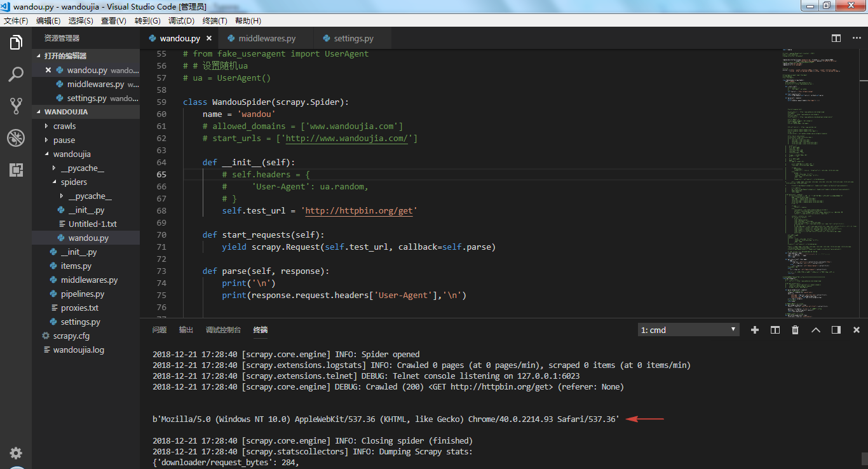Screen dimensions: 868x469
Task: Open __init__.py inside the spiders folder
Action: 86,210
